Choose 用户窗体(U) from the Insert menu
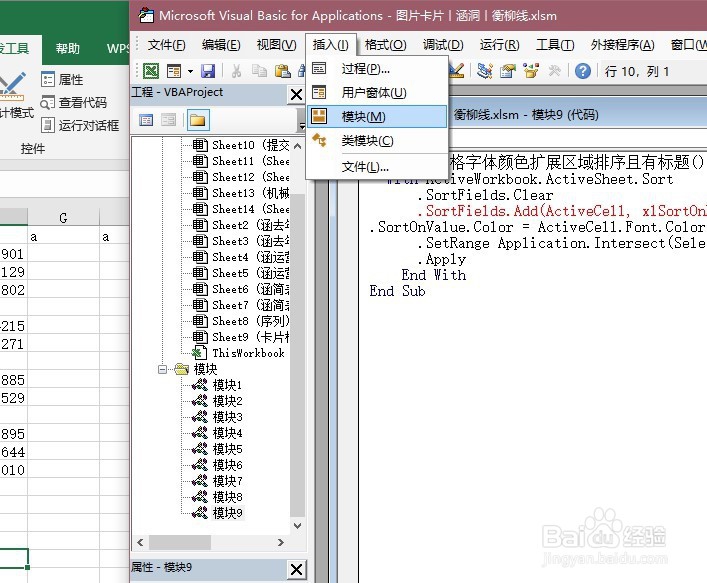Image resolution: width=707 pixels, height=583 pixels. (x=377, y=92)
